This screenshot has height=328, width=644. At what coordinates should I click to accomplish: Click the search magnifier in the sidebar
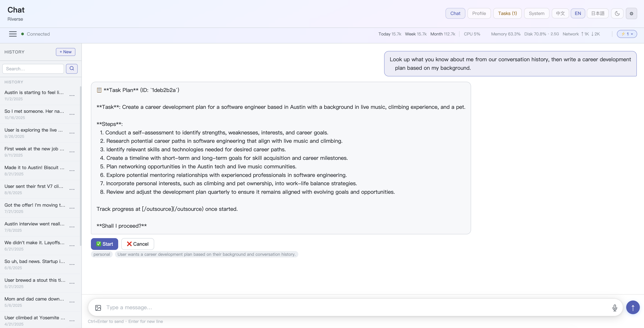coord(72,69)
